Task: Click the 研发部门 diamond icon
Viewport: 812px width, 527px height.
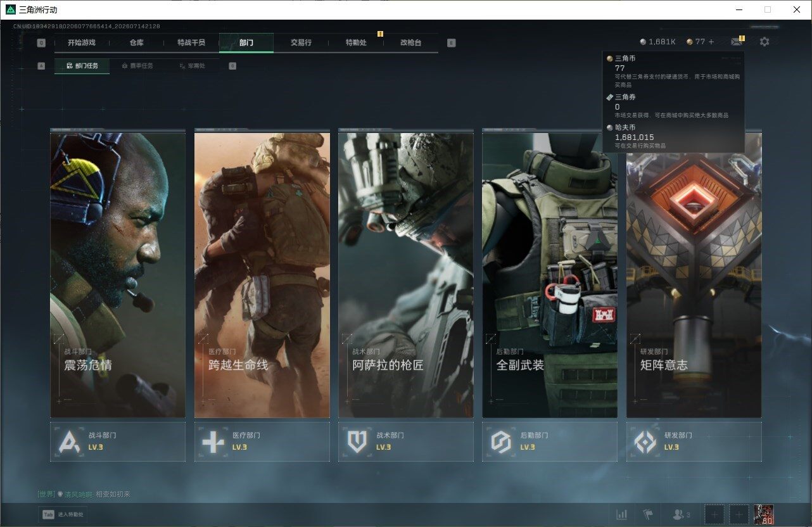Action: 645,441
